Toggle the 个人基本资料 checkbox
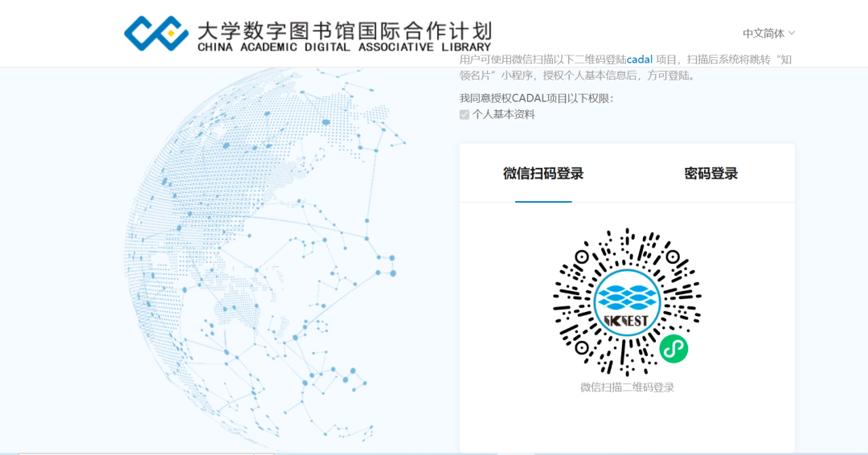868x455 pixels. click(465, 115)
